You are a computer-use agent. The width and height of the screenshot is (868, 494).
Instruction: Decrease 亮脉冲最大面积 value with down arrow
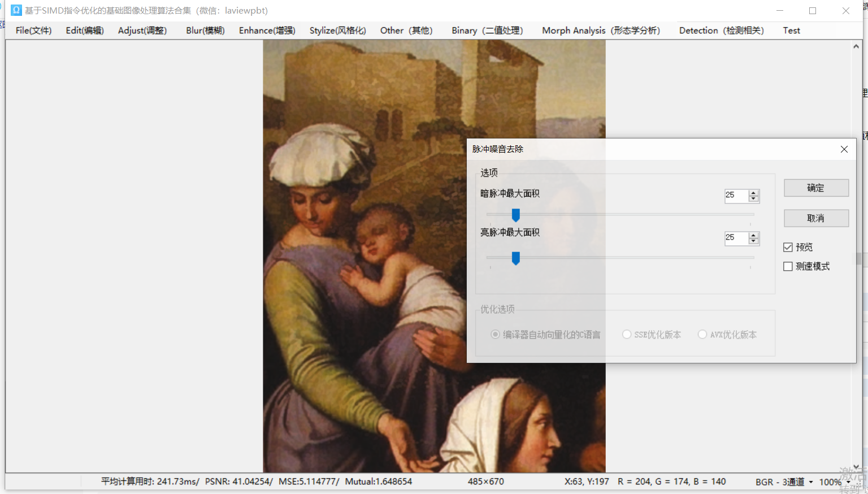(753, 241)
